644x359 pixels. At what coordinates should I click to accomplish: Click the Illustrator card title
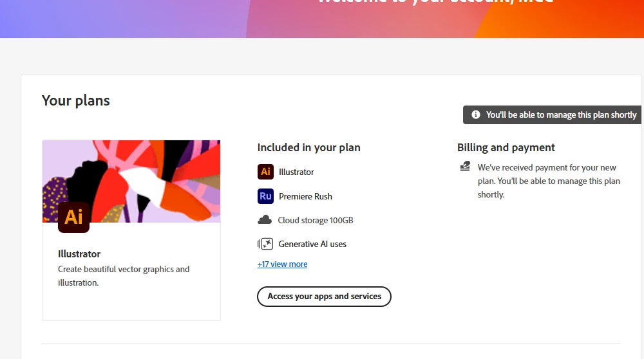tap(79, 254)
